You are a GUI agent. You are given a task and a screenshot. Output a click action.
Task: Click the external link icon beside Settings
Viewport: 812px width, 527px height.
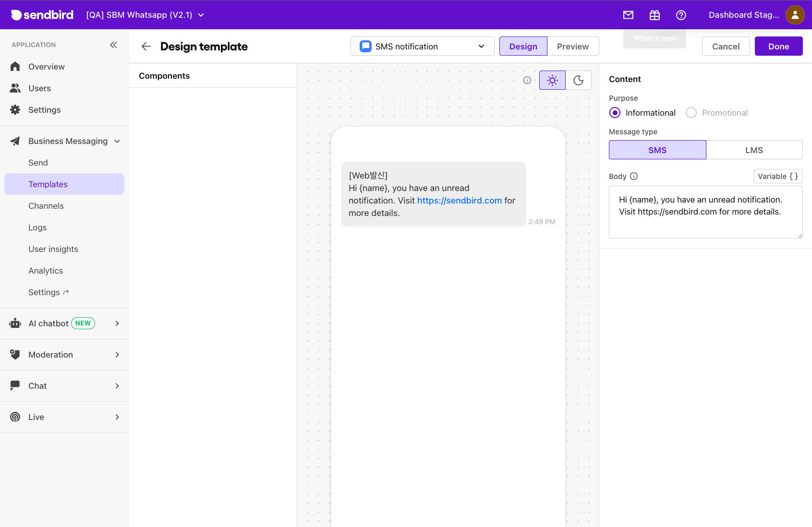66,292
